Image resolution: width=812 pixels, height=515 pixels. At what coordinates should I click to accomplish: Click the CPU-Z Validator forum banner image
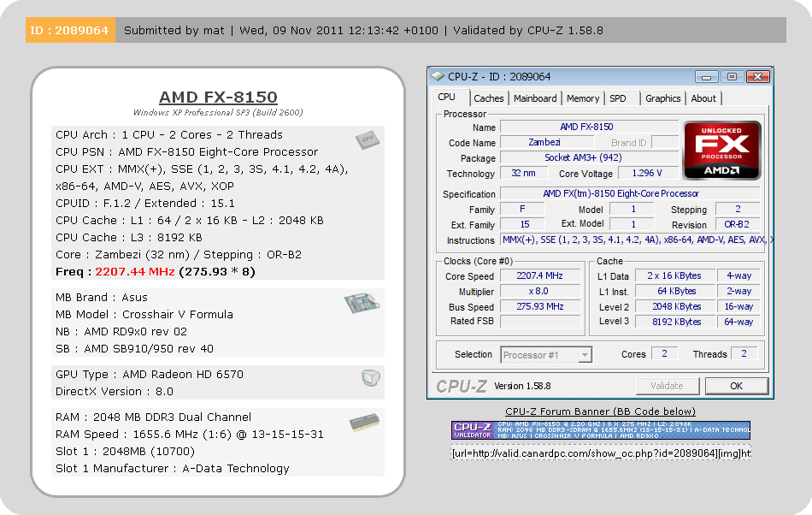(x=600, y=430)
